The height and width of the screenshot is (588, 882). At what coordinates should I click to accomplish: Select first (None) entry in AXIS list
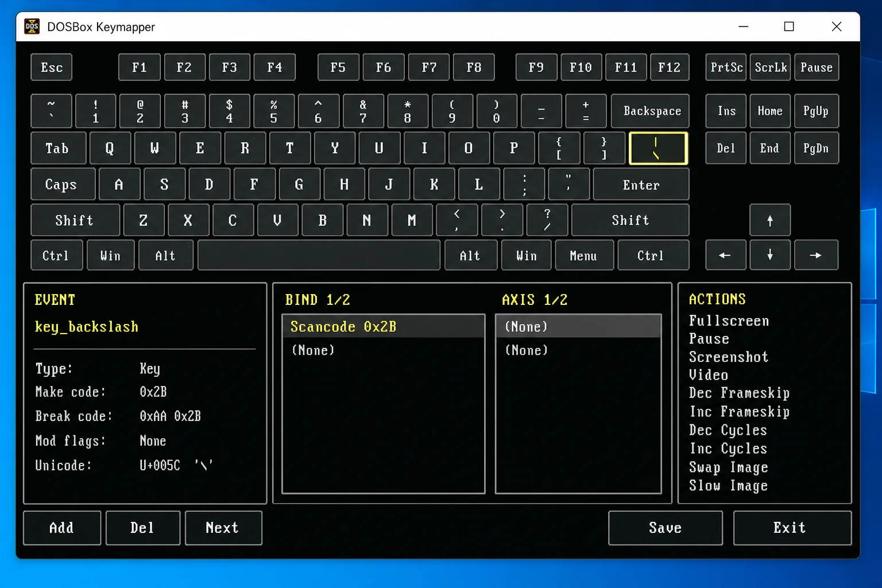pos(578,326)
